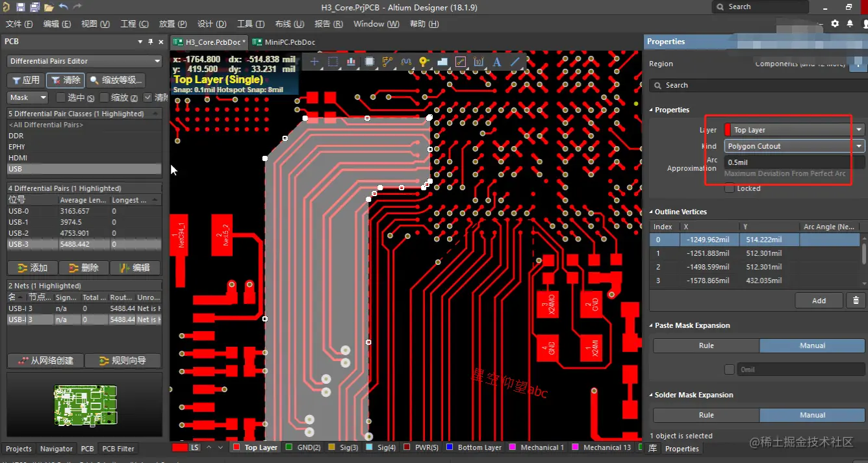Click the 规则向导 (Rule Wizard) button
This screenshot has height=463, width=868.
point(123,360)
